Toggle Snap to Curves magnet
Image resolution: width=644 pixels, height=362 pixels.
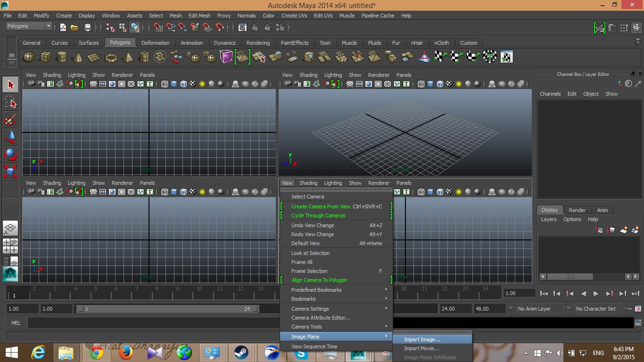click(171, 27)
